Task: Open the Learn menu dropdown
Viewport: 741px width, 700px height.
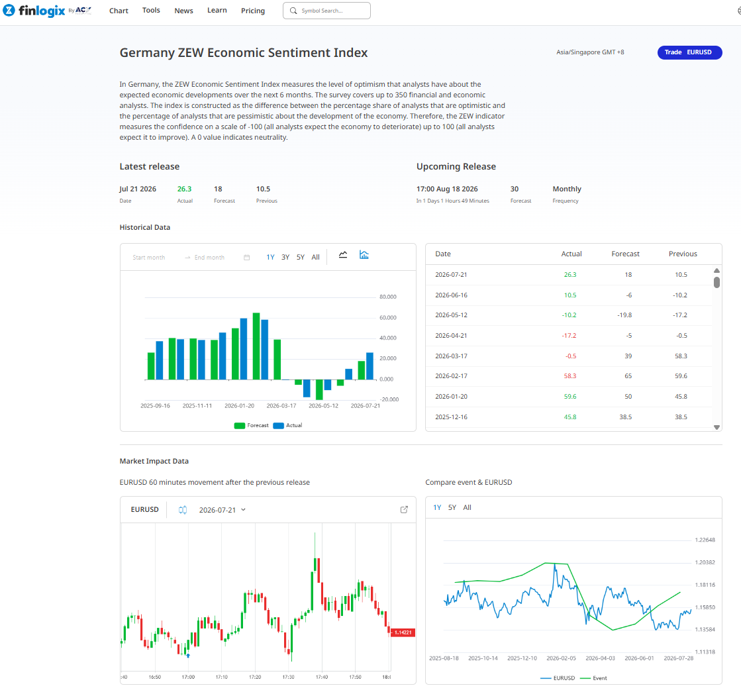Action: click(x=217, y=11)
